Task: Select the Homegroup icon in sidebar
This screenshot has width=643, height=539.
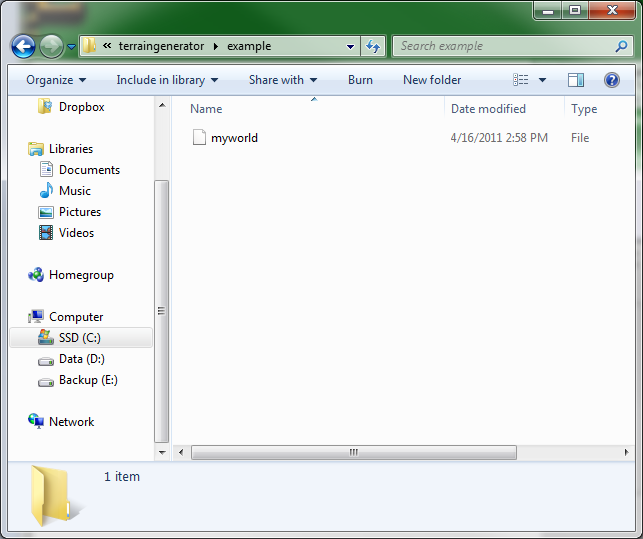Action: (x=37, y=275)
